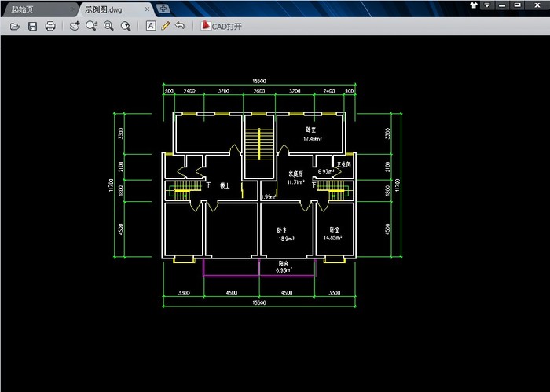Add a new tab with plus button

[163, 8]
